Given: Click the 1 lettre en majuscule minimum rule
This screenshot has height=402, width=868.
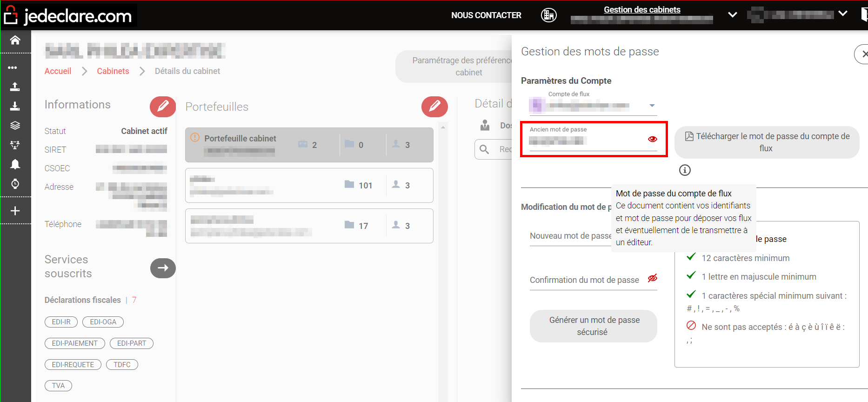Looking at the screenshot, I should pos(759,277).
